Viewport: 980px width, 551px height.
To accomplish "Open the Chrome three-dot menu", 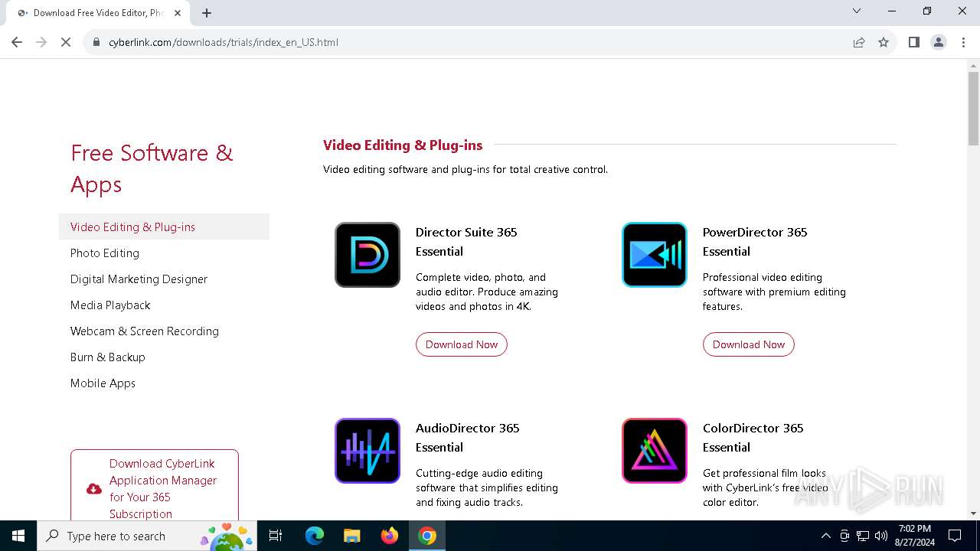I will coord(963,42).
